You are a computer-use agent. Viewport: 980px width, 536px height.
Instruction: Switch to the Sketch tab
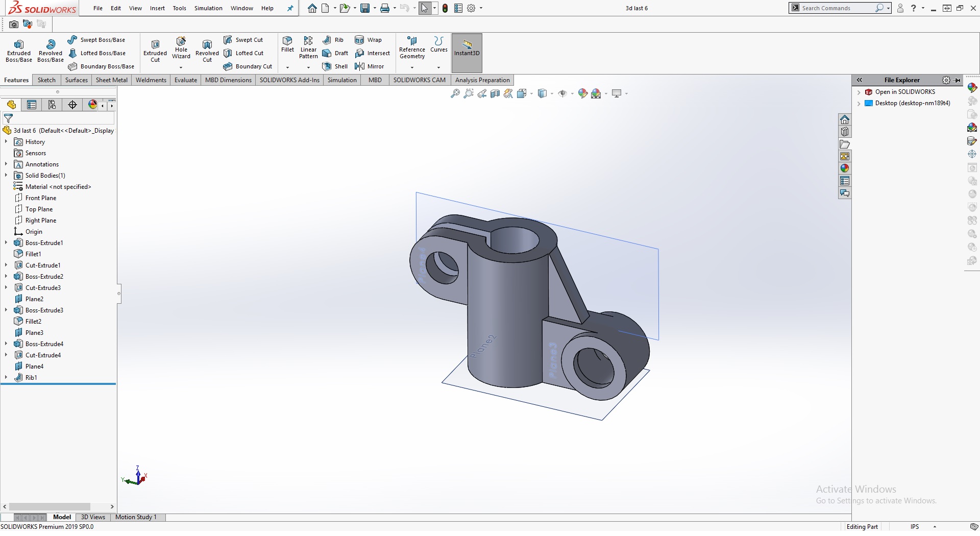[46, 80]
